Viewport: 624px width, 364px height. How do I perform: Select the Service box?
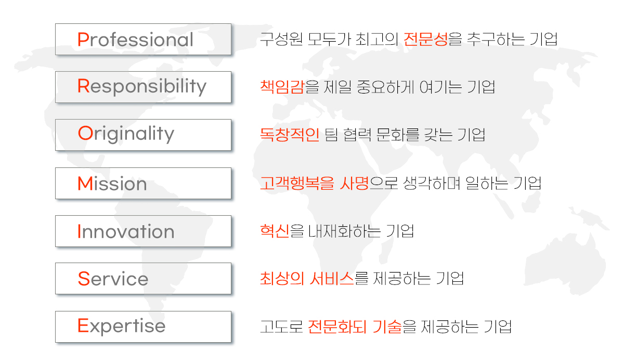pos(143,278)
